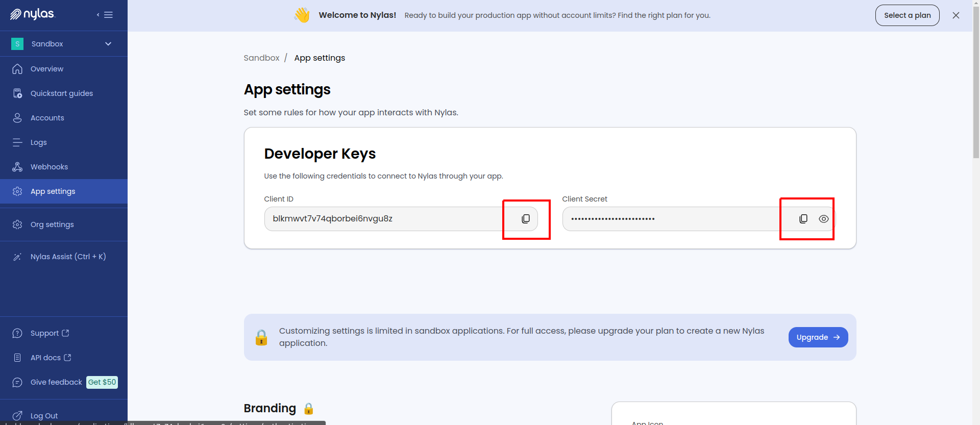Click the App settings gear icon
Image resolution: width=980 pixels, height=425 pixels.
(17, 191)
